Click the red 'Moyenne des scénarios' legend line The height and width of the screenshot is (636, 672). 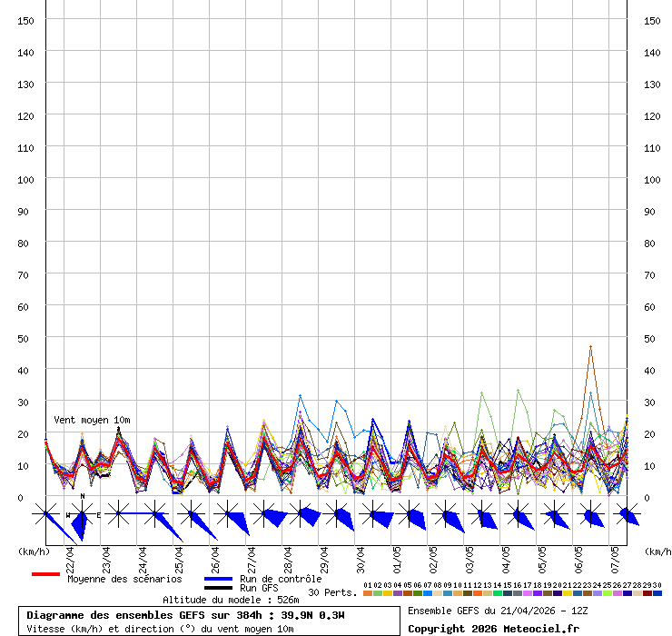pyautogui.click(x=45, y=574)
